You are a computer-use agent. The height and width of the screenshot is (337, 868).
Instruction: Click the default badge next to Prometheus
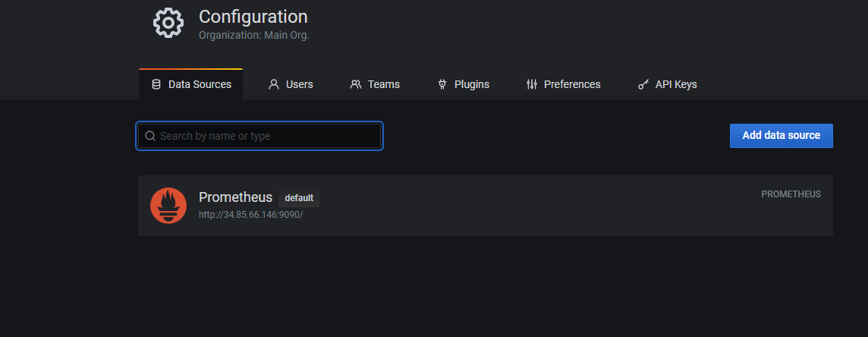[x=299, y=198]
